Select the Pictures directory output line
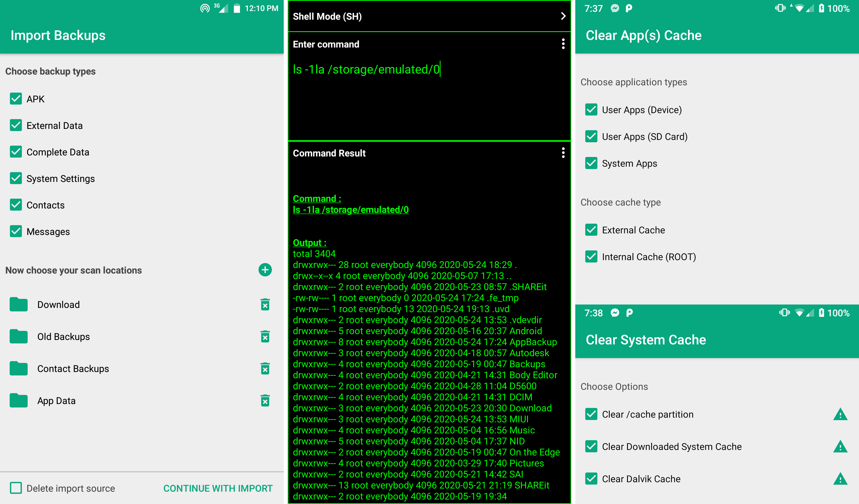 tap(418, 463)
